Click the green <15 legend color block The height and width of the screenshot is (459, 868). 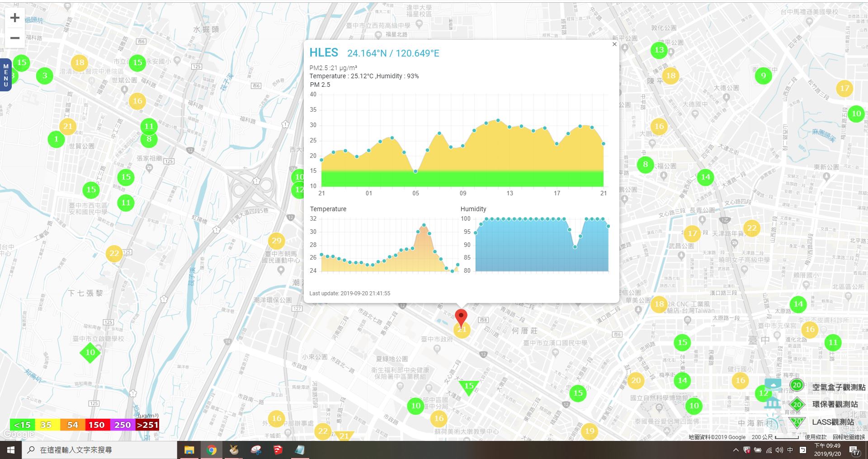click(22, 425)
